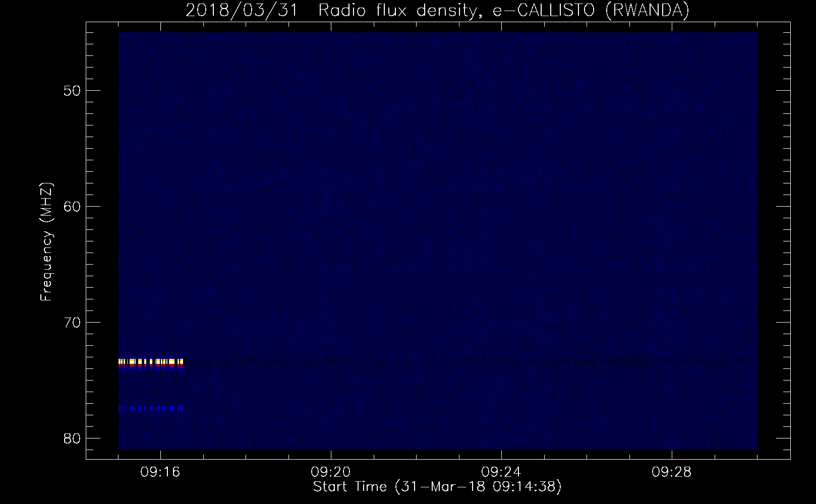The width and height of the screenshot is (816, 504).
Task: Click the 80 frequency tick label
Action: (x=72, y=438)
